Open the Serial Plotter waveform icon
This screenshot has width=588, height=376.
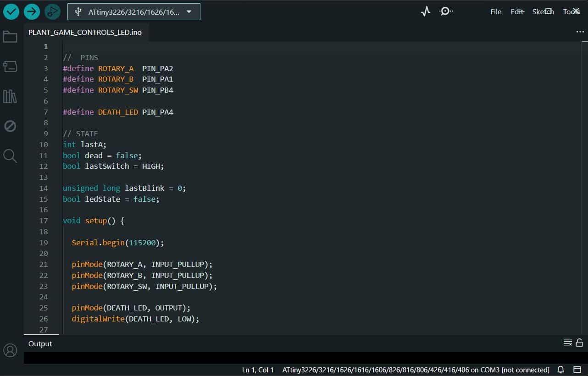pyautogui.click(x=426, y=11)
